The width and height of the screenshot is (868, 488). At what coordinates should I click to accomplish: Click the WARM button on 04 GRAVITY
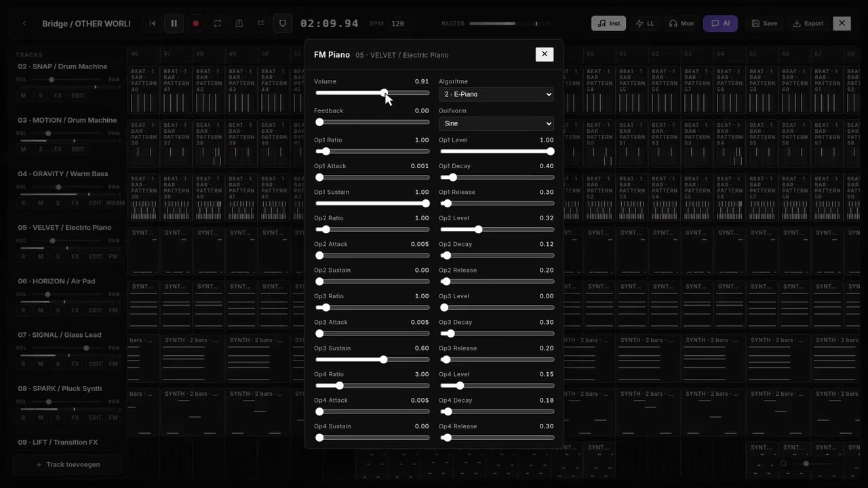click(x=115, y=203)
